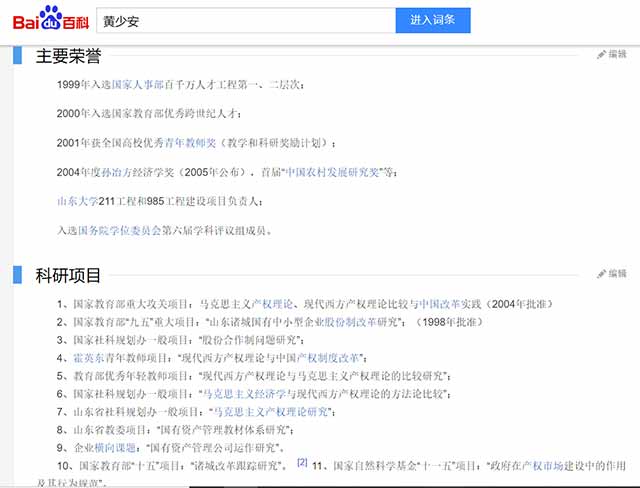
Task: Click edit pencil icon beside 科研项目 heading
Action: (602, 273)
